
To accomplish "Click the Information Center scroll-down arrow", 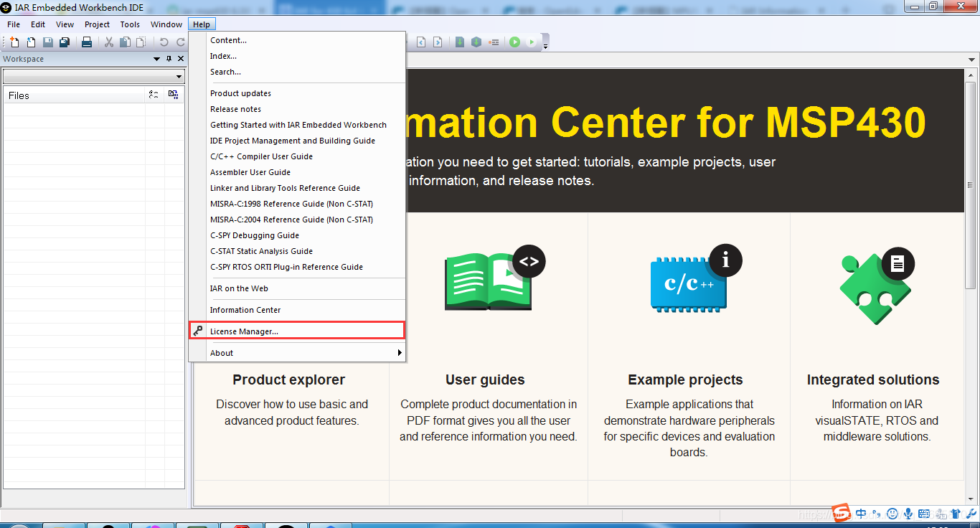I will [971, 499].
